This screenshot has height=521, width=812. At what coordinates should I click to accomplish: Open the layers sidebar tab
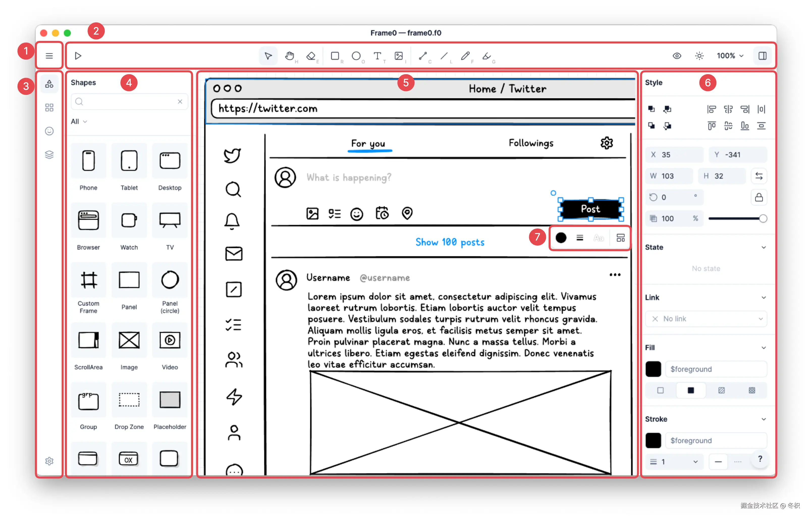pos(49,154)
